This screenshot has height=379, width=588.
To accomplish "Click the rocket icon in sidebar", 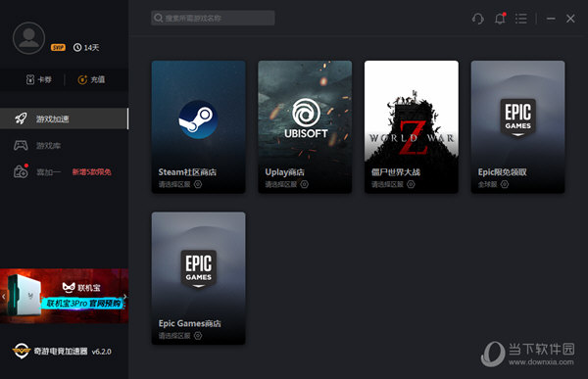I will pyautogui.click(x=21, y=118).
